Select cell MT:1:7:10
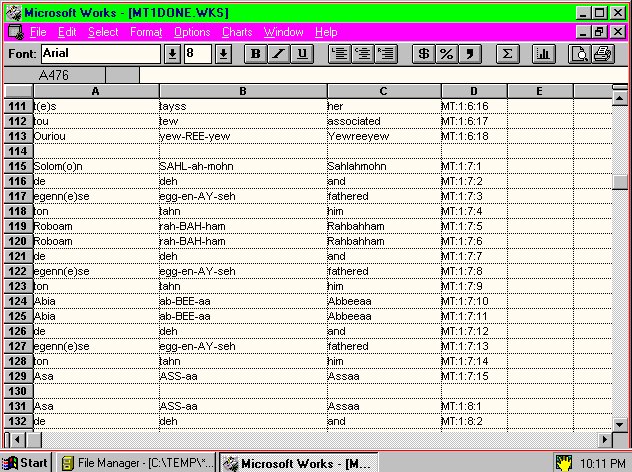Image resolution: width=632 pixels, height=472 pixels. point(474,301)
